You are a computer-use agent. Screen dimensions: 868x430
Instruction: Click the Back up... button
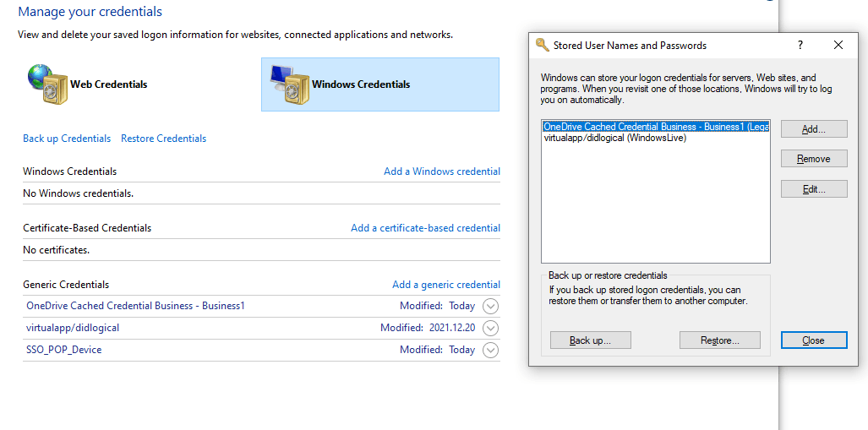[x=590, y=340]
